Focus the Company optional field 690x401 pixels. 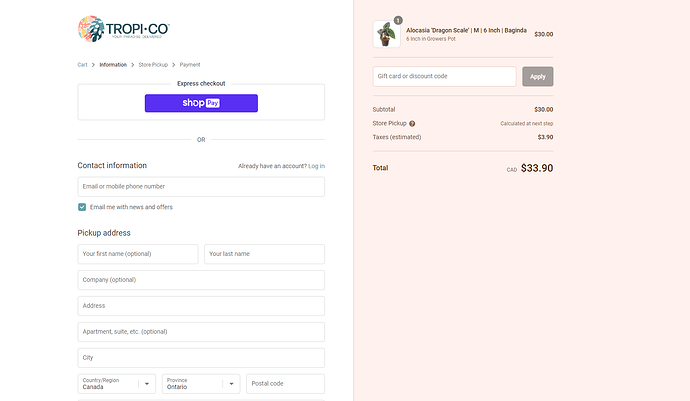(x=201, y=280)
